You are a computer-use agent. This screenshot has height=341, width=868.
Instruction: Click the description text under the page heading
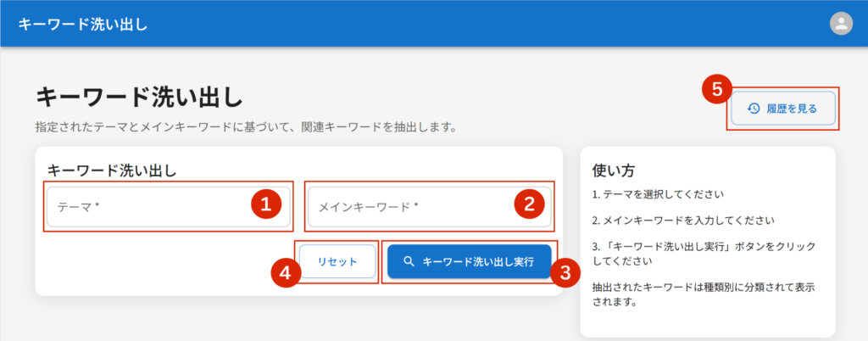tap(246, 128)
